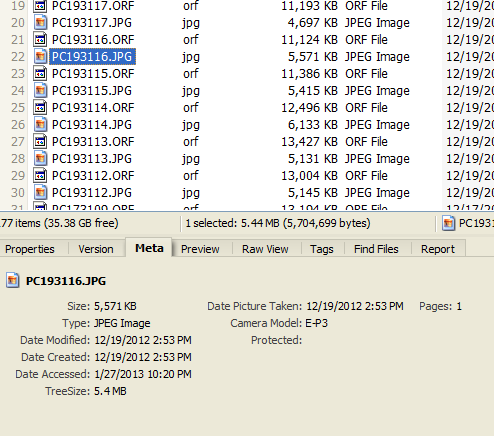Select file name PC193113.ORF
This screenshot has width=494, height=436.
click(93, 142)
